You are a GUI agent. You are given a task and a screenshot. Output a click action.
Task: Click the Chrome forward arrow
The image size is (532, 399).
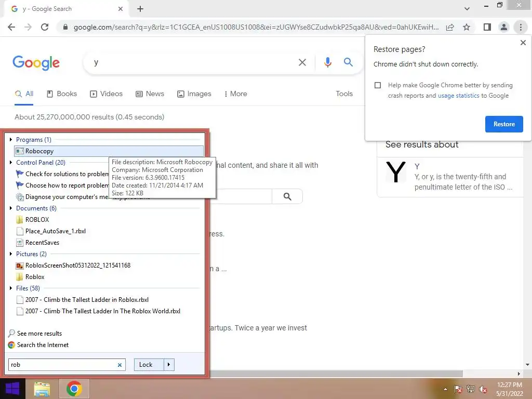point(28,27)
